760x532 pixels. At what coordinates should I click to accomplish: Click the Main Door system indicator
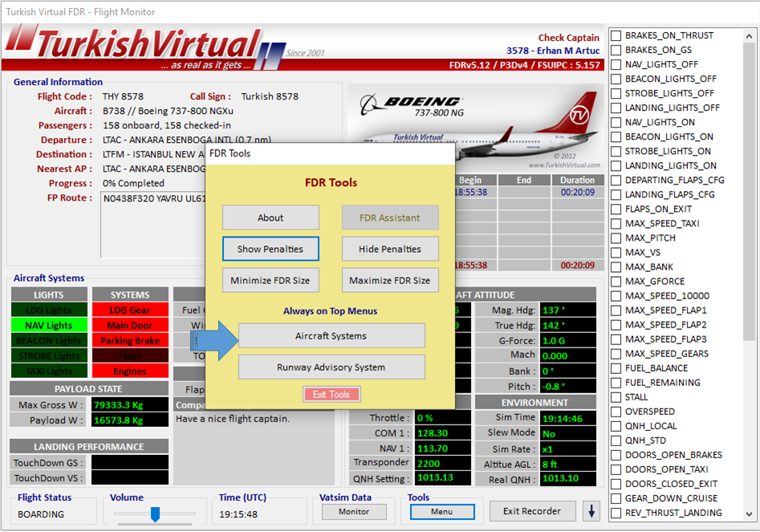(x=130, y=325)
